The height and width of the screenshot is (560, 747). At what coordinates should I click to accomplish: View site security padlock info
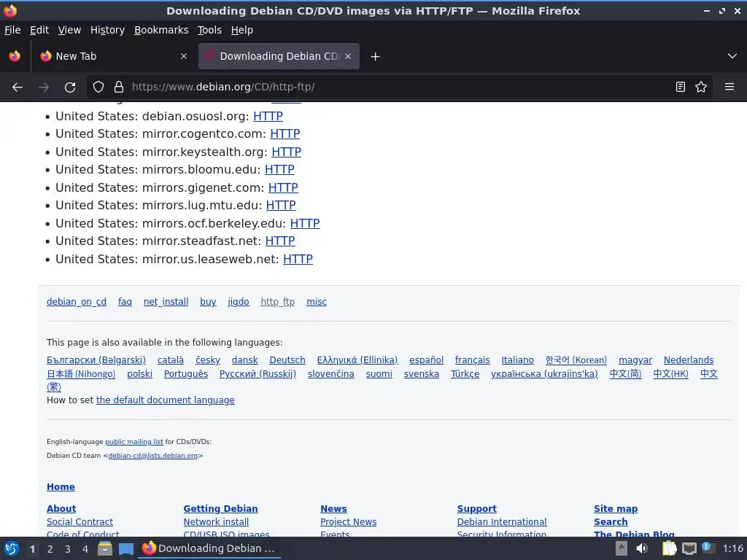(x=119, y=87)
